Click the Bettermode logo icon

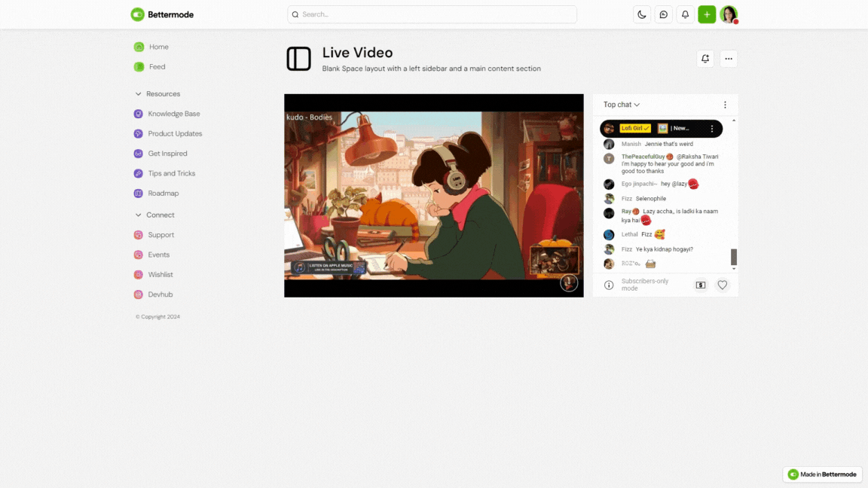click(137, 14)
